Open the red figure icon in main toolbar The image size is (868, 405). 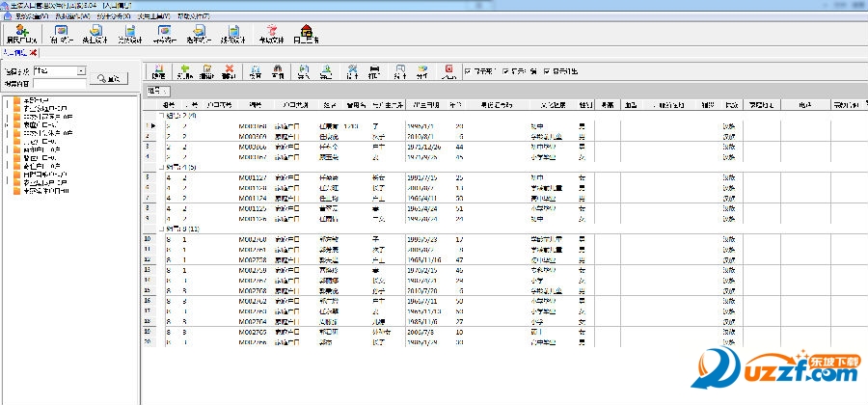click(x=271, y=31)
